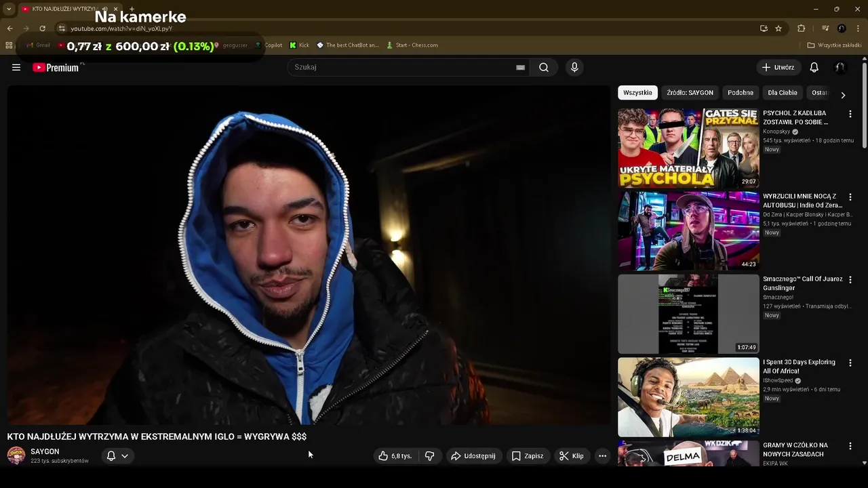Open Wszystkie zakładki bookmarks folder

click(834, 45)
